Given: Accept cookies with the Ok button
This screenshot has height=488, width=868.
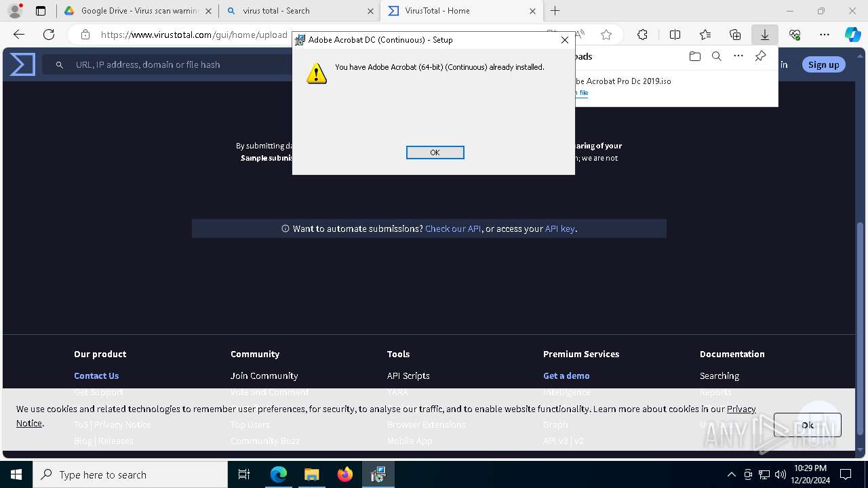Looking at the screenshot, I should [x=807, y=425].
